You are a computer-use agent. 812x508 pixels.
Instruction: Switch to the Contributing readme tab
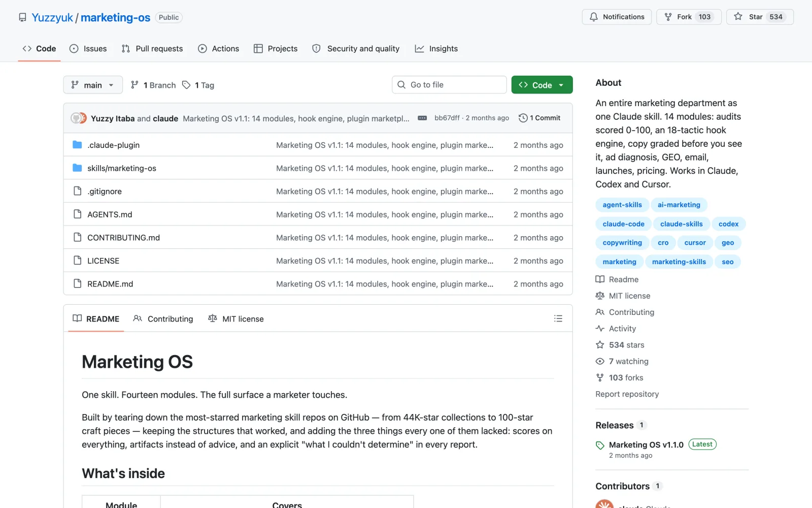[163, 319]
